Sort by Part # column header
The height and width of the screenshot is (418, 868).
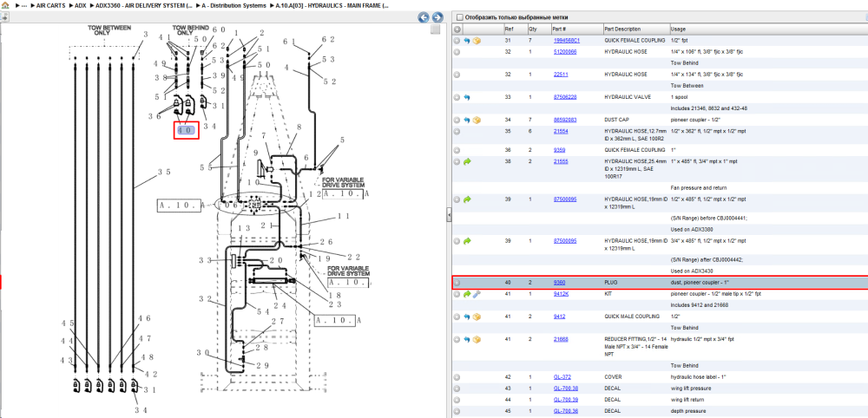tap(576, 29)
